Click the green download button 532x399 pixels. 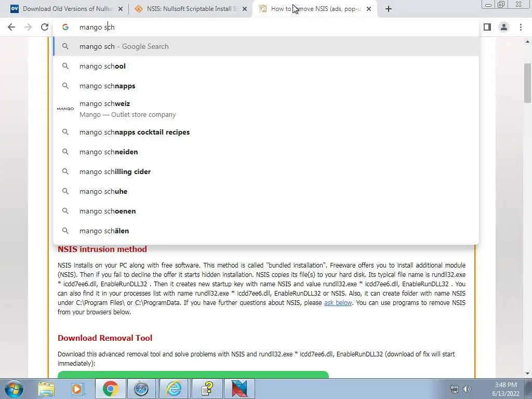click(x=193, y=375)
